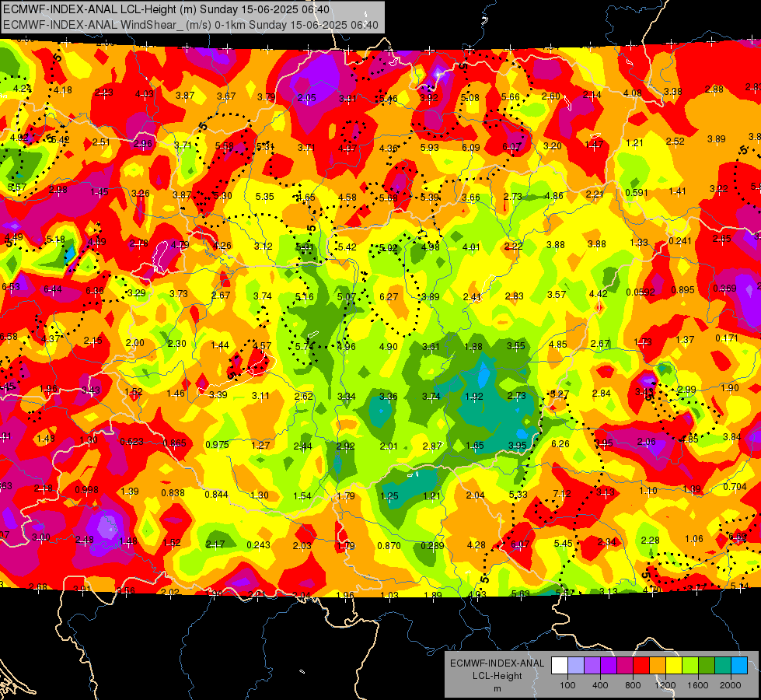Click the light purple legend swatch
The image size is (761, 700).
click(x=592, y=666)
